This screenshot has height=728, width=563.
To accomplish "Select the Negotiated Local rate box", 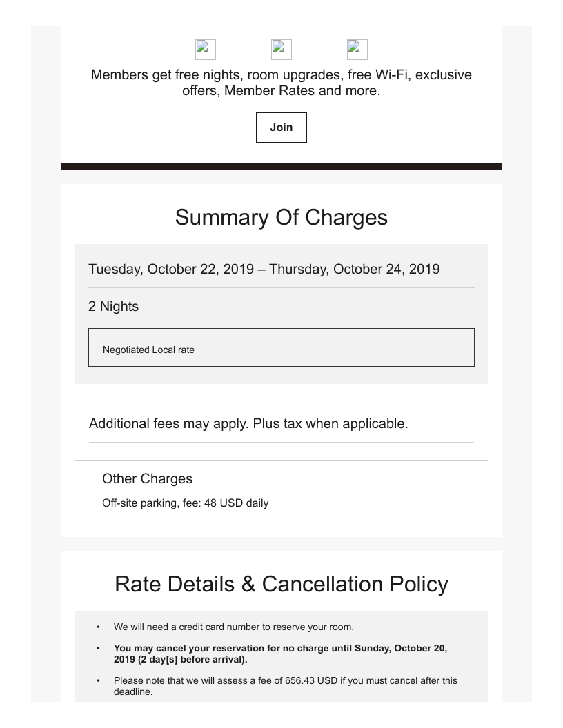I will tap(281, 347).
